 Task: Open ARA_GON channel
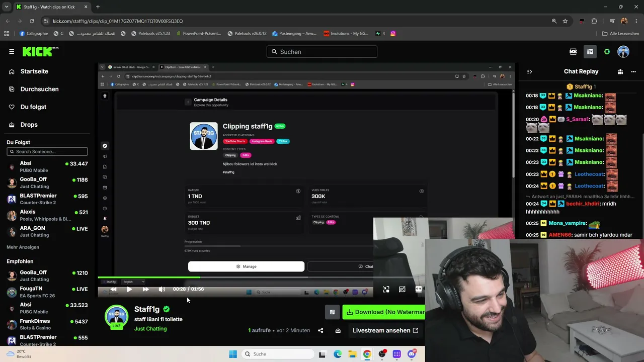47,231
